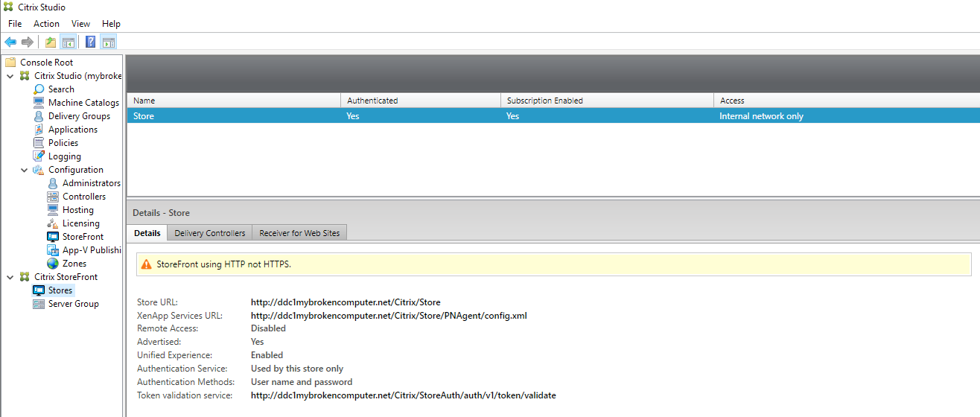This screenshot has height=417, width=980.
Task: Click the Forward arrow toolbar icon
Action: [28, 42]
